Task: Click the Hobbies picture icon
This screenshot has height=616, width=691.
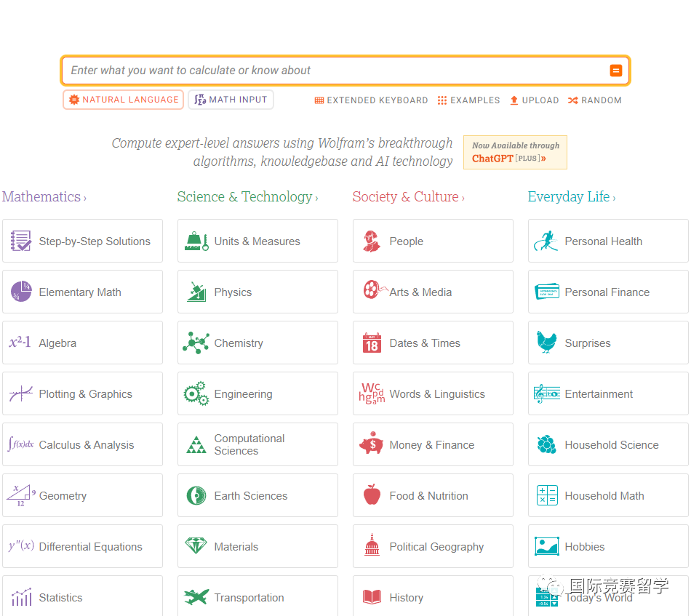Action: tap(547, 546)
